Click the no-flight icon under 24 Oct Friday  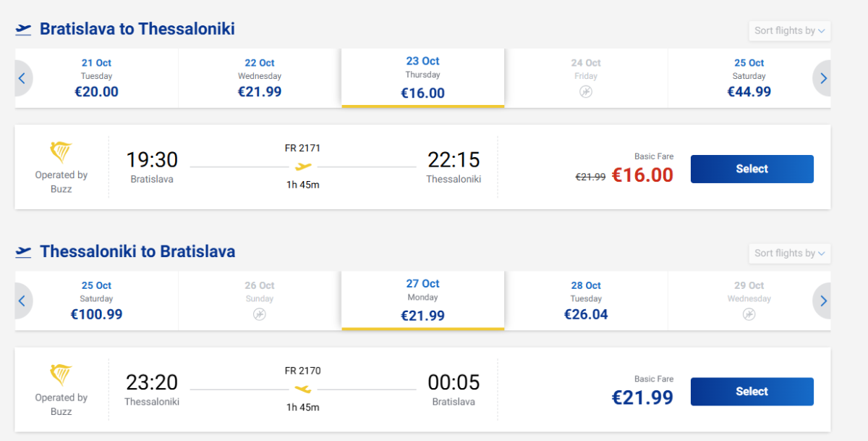[x=586, y=92]
